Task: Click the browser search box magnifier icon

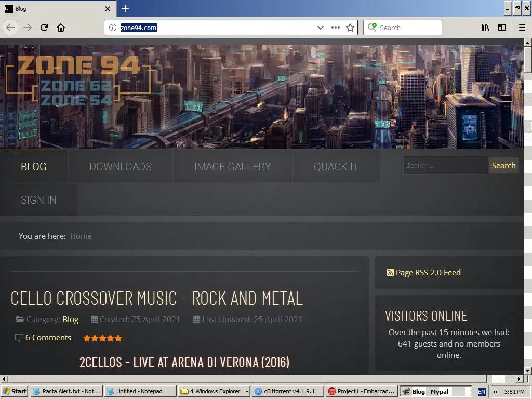Action: pos(372,27)
